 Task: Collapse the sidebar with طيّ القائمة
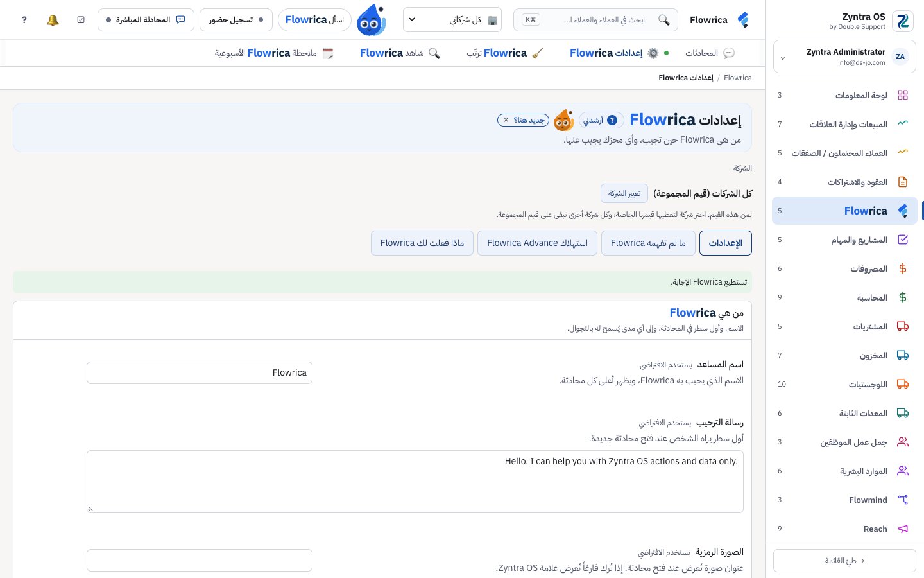pos(844,561)
